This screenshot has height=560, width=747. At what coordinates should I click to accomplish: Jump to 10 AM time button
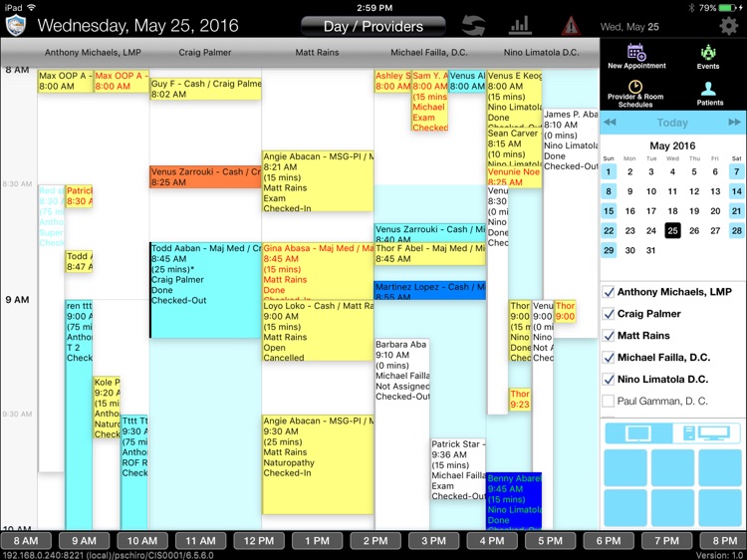coord(142,541)
